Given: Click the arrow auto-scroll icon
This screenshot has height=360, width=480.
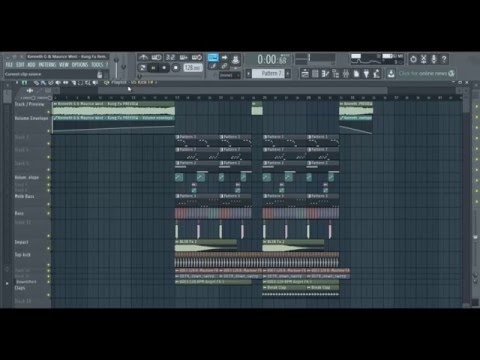Looking at the screenshot, I should point(224,57).
